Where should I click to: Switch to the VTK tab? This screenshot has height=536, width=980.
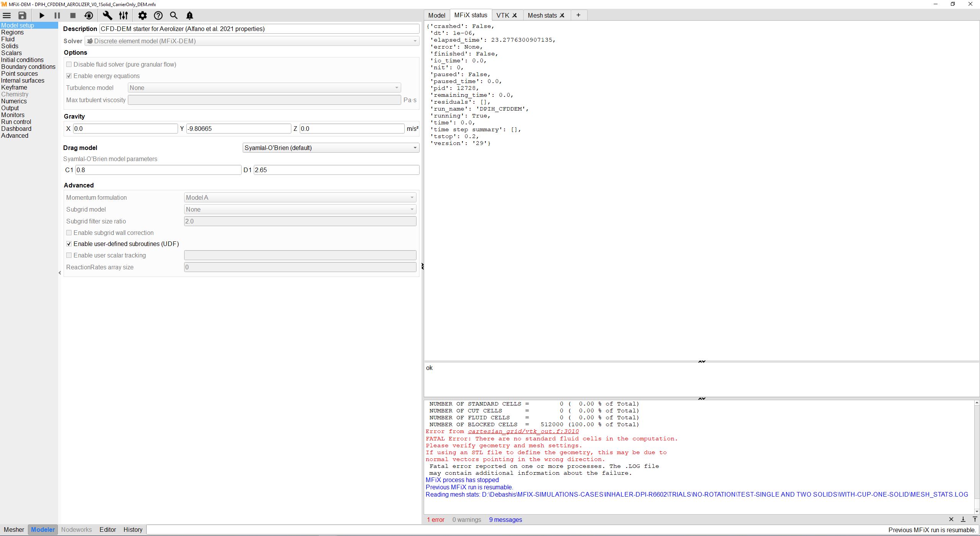pos(502,15)
